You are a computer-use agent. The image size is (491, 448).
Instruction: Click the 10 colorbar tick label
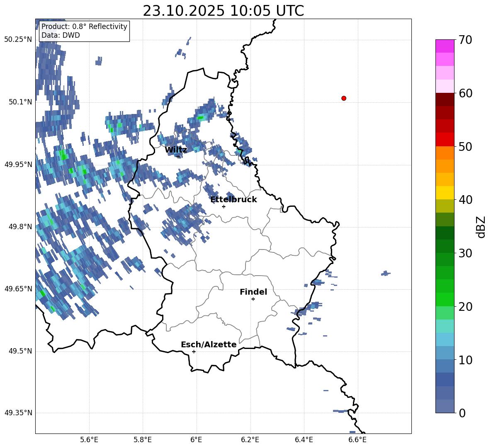point(465,360)
